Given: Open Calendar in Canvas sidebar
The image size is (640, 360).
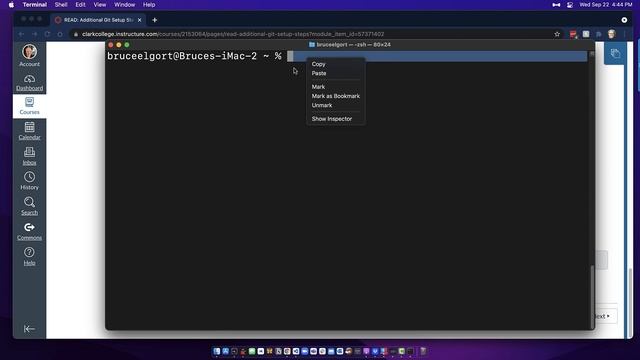Looking at the screenshot, I should [29, 131].
